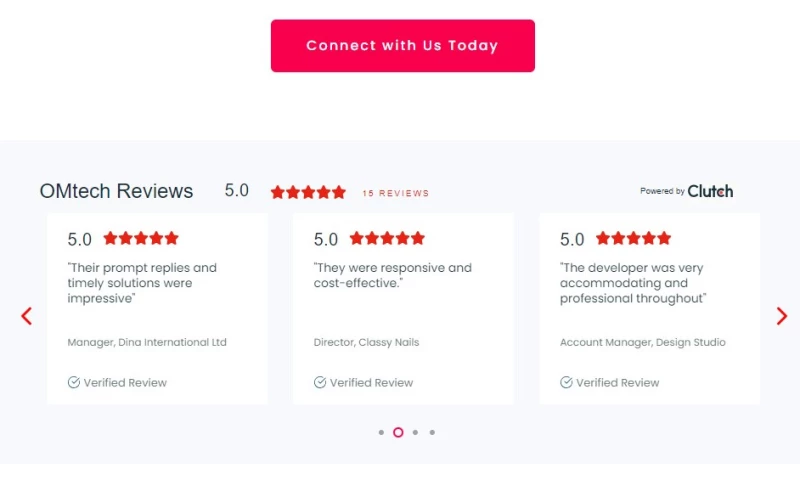Open the "prompt replies and timely solutions" review

[142, 282]
